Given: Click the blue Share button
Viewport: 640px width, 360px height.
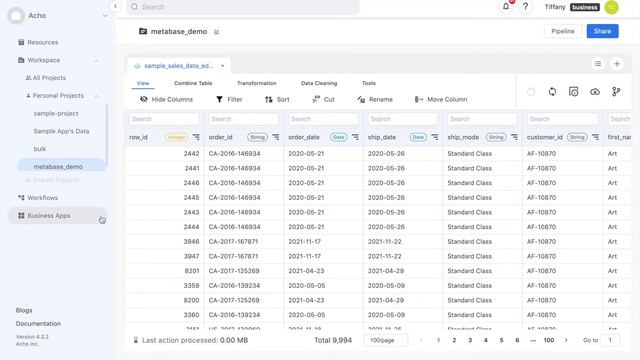Looking at the screenshot, I should (x=602, y=31).
